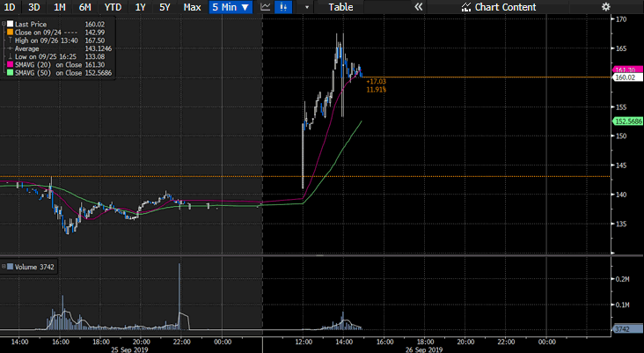This screenshot has width=644, height=353.
Task: Switch to line chart view icon
Action: click(x=266, y=7)
